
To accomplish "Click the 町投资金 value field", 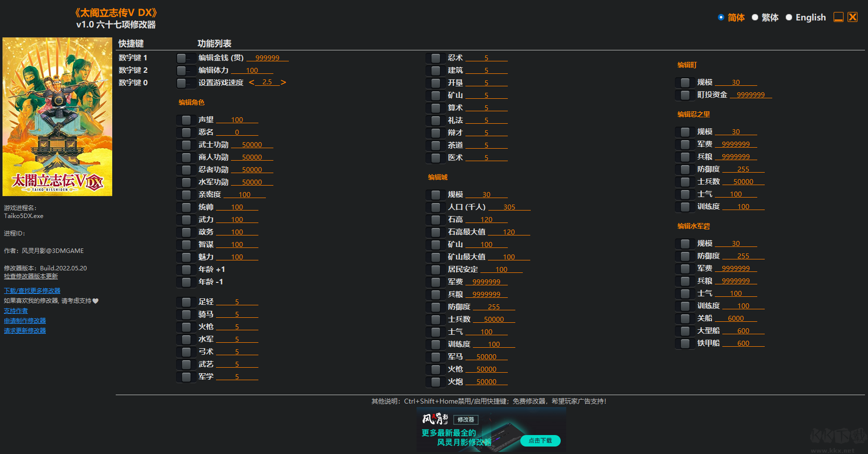I will click(750, 95).
